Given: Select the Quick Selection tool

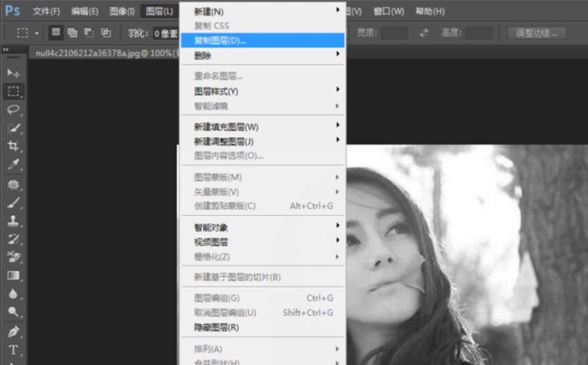Looking at the screenshot, I should pos(14,128).
